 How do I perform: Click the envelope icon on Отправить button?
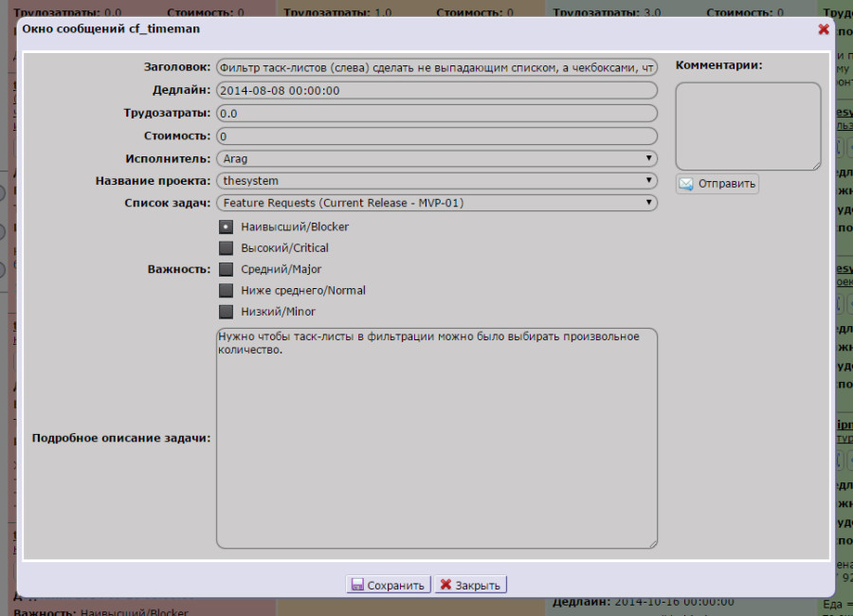click(x=685, y=184)
